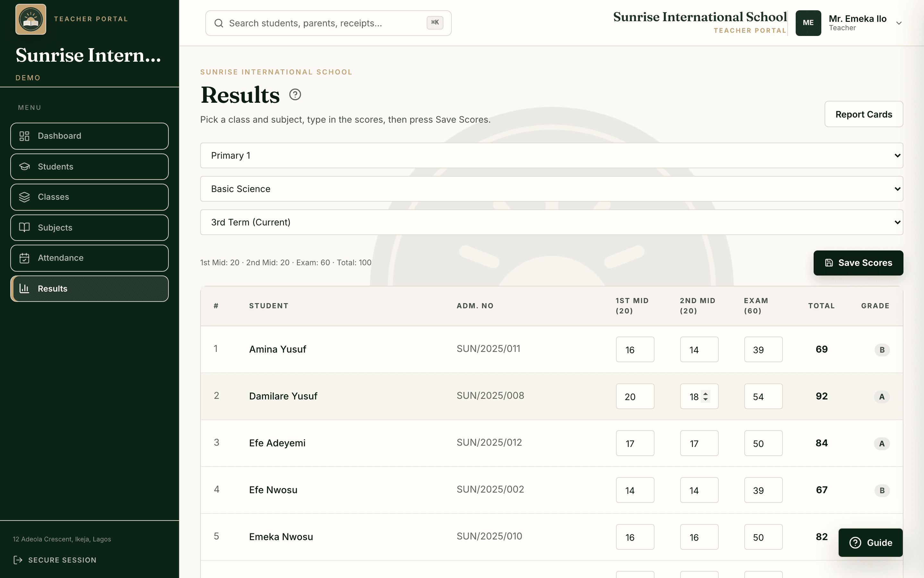Open the Students menu item
Viewport: 924px width, 578px height.
[89, 167]
